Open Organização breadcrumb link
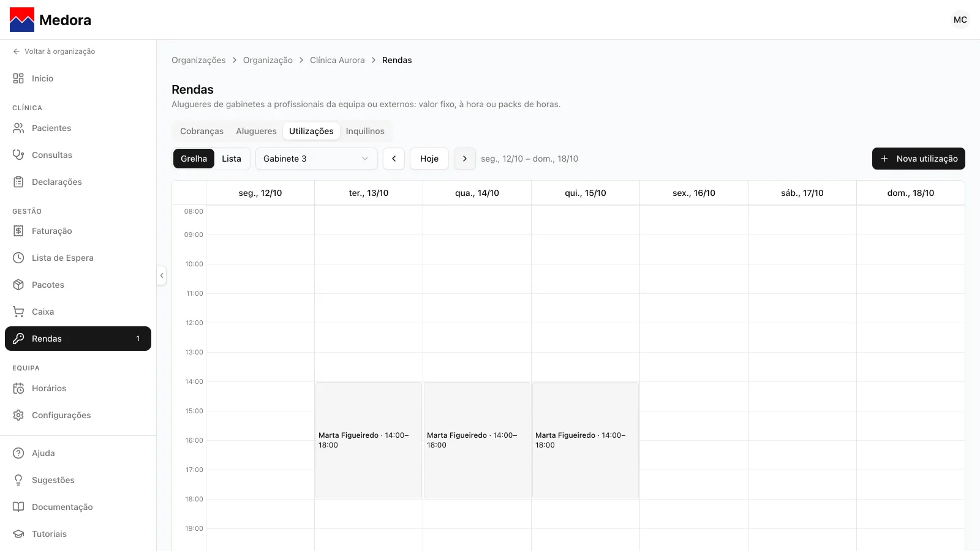The height and width of the screenshot is (551, 980). click(x=268, y=60)
